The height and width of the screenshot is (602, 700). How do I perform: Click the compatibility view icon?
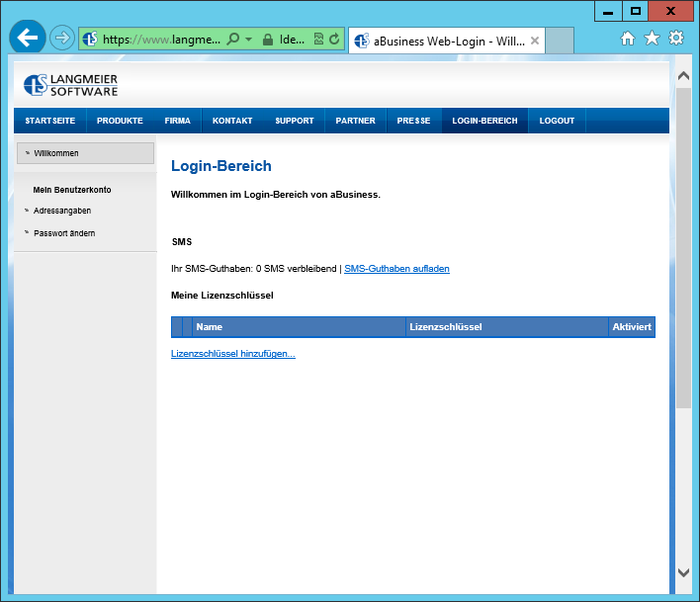click(x=318, y=40)
